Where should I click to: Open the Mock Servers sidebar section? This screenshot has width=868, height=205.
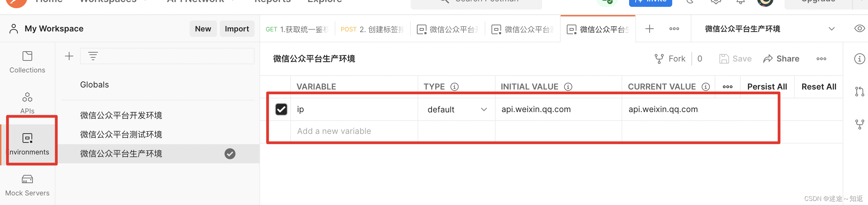(x=27, y=185)
